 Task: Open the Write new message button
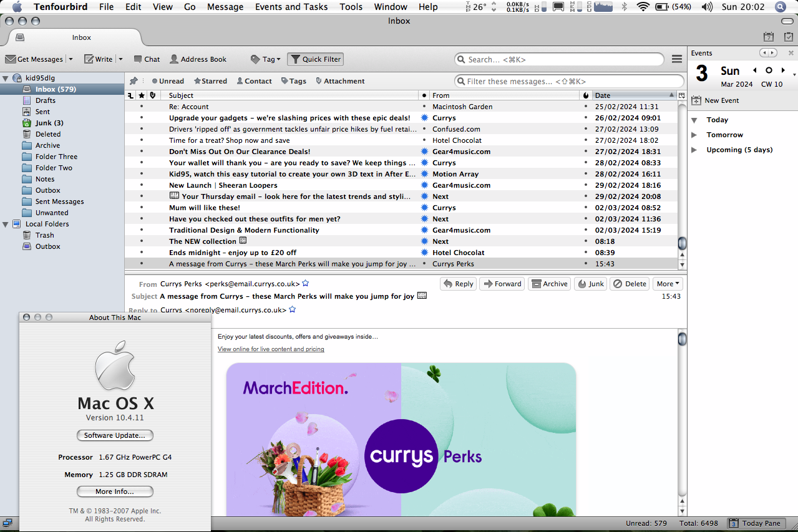pyautogui.click(x=99, y=59)
